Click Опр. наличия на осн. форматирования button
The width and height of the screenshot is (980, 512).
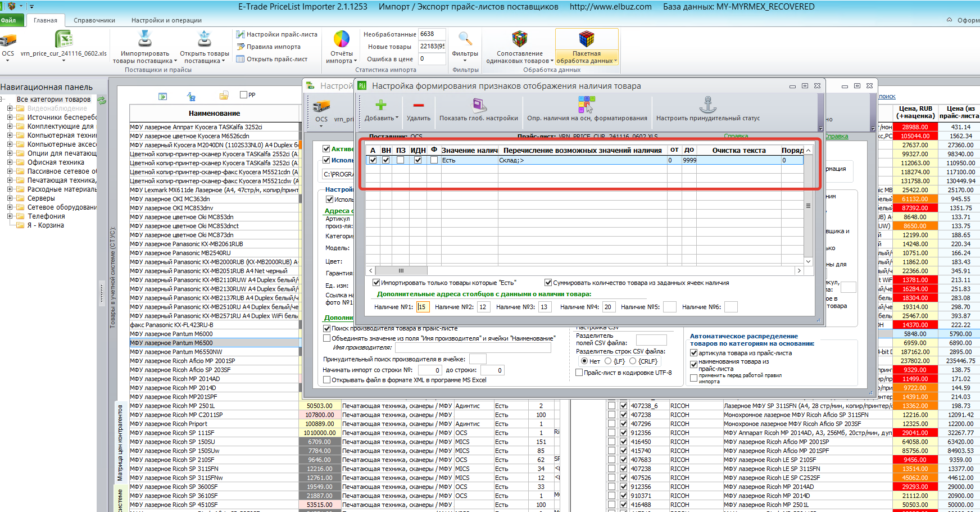click(x=587, y=110)
